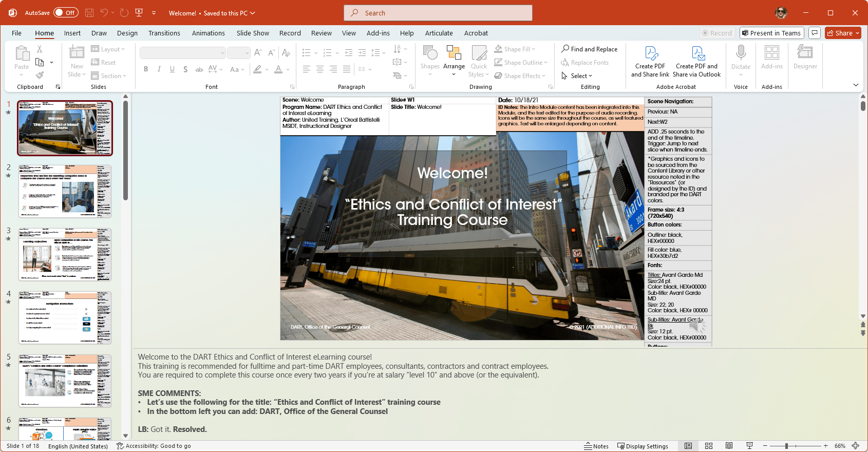Adjust the zoom slider handle
This screenshot has width=868, height=452.
click(786, 446)
